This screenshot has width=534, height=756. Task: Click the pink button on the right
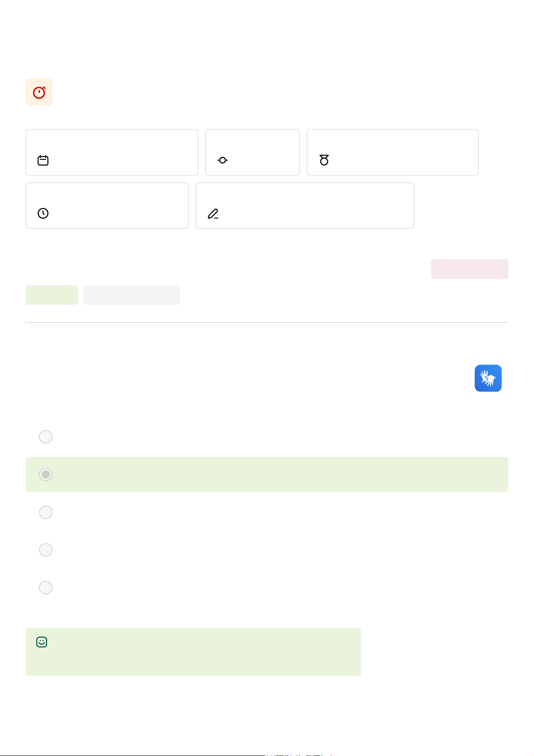pyautogui.click(x=469, y=269)
